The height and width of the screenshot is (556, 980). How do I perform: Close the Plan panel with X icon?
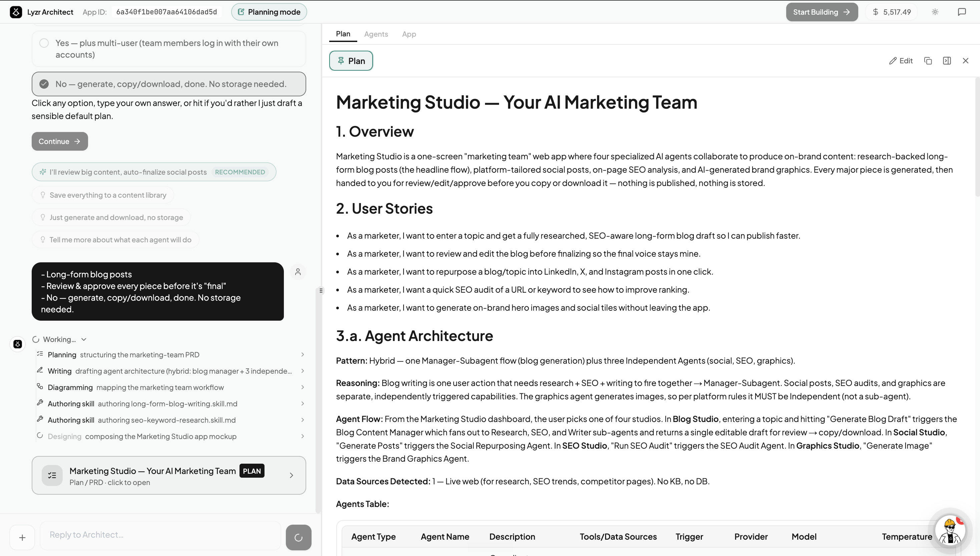pyautogui.click(x=965, y=61)
